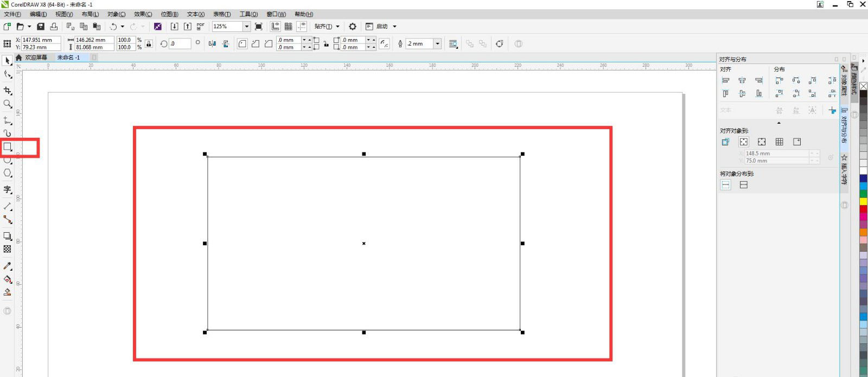868x377 pixels.
Task: Enable align to page center option
Action: point(762,142)
